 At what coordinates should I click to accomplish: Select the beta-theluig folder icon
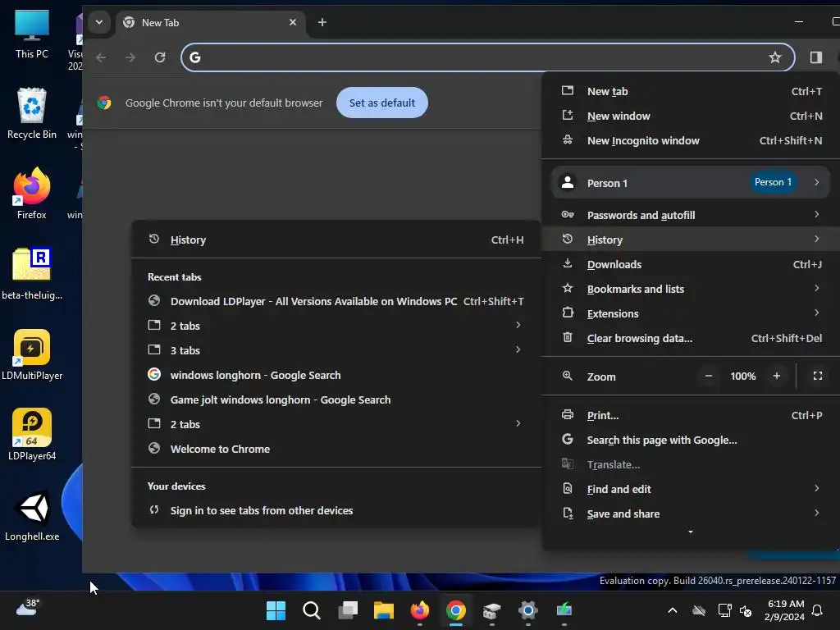(x=32, y=273)
